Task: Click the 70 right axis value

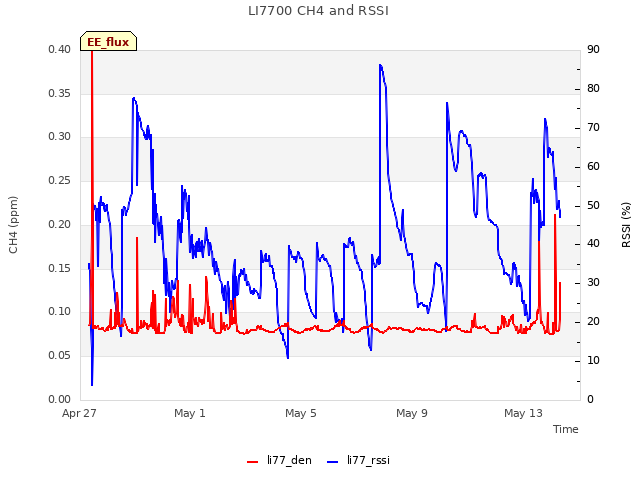Action: click(x=593, y=128)
